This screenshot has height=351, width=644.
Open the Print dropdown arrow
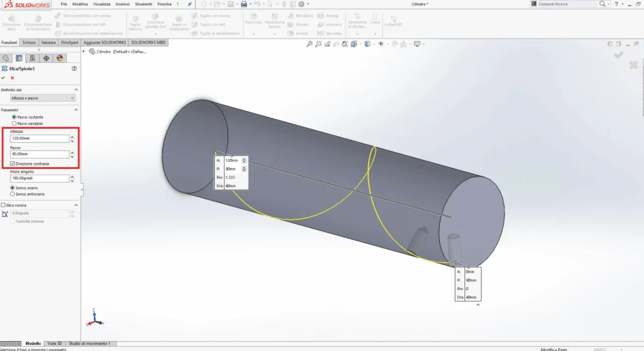click(251, 4)
